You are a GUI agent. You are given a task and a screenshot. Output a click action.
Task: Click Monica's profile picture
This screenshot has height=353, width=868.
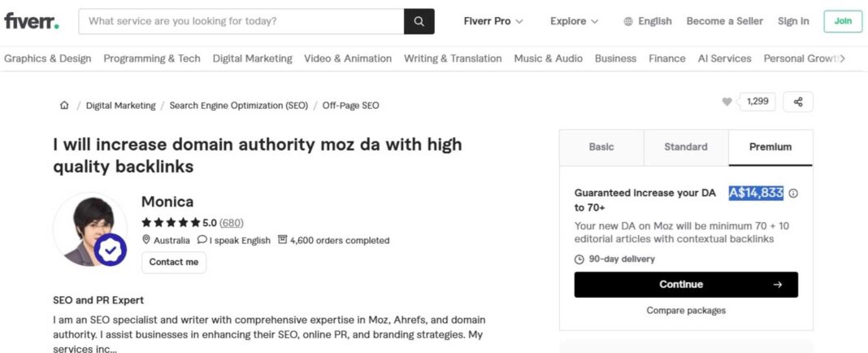89,229
